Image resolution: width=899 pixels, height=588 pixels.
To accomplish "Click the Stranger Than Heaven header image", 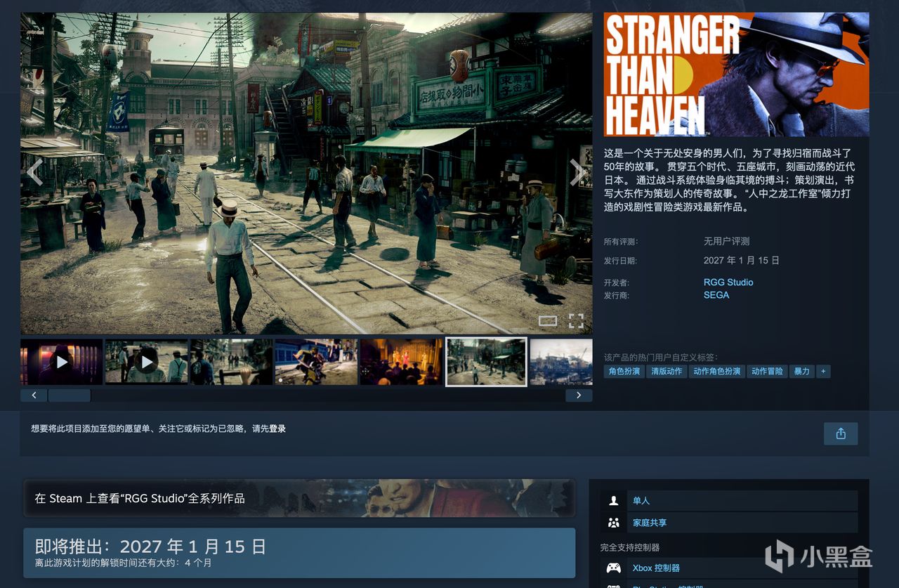I will tap(737, 74).
